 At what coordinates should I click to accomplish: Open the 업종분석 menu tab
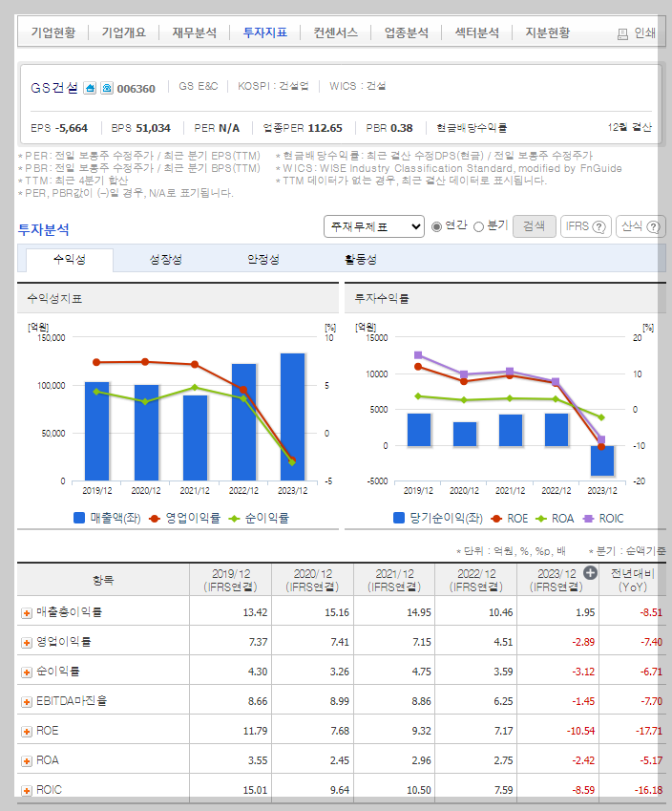(x=407, y=32)
